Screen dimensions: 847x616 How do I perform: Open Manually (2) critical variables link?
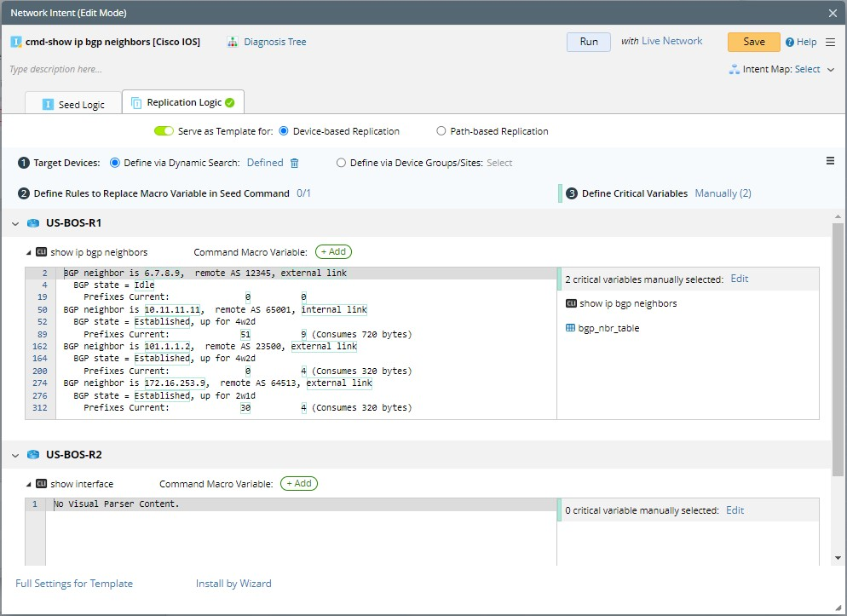[723, 193]
